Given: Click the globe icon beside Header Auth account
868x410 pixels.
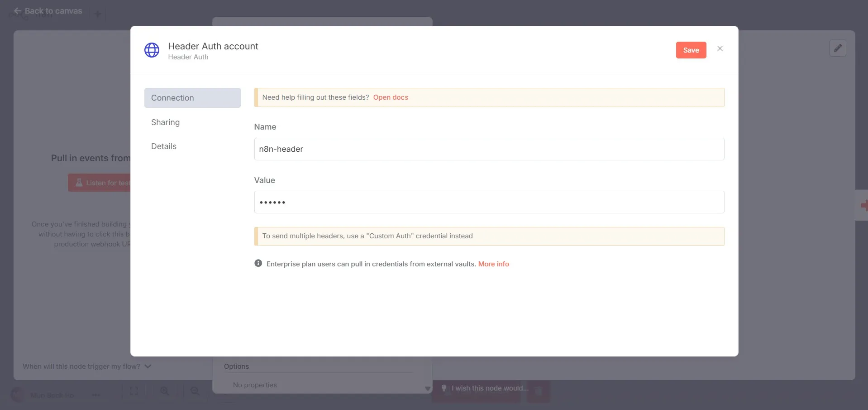Looking at the screenshot, I should pos(152,50).
